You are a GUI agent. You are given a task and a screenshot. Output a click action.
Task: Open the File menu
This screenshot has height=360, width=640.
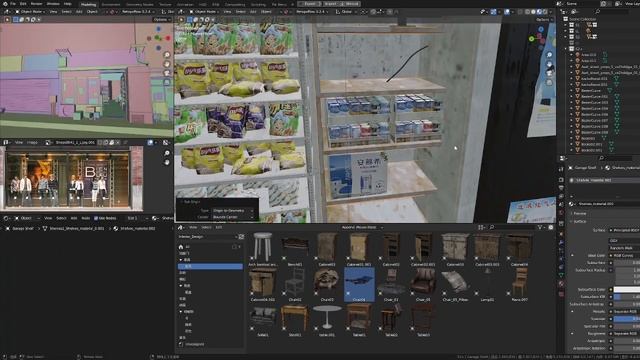(13, 4)
